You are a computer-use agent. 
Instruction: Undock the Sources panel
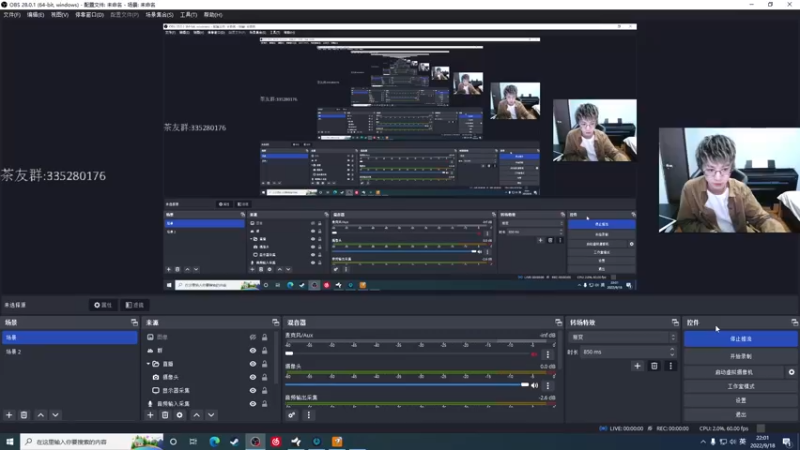(276, 322)
